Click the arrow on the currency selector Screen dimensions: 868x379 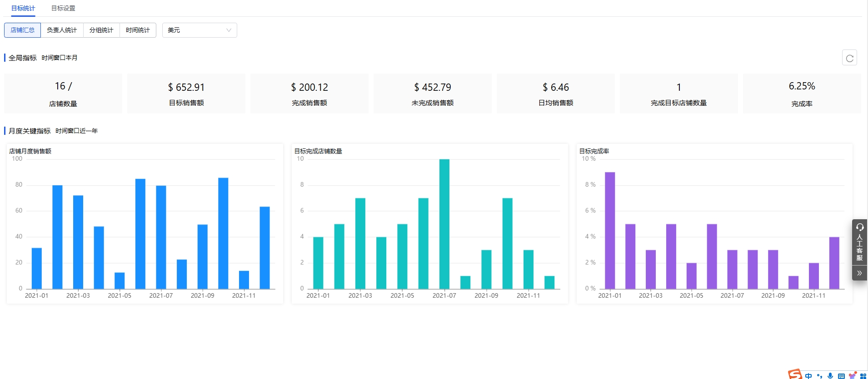point(229,30)
